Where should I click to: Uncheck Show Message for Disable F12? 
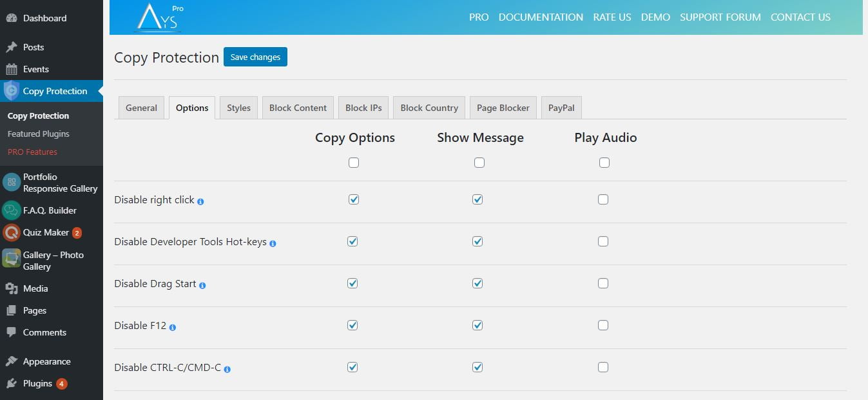point(477,325)
